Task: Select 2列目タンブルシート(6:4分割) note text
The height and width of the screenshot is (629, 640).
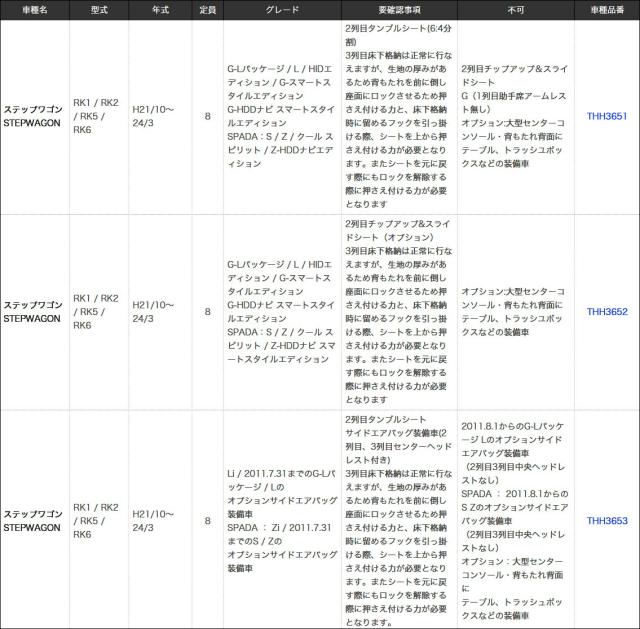Action: (398, 35)
